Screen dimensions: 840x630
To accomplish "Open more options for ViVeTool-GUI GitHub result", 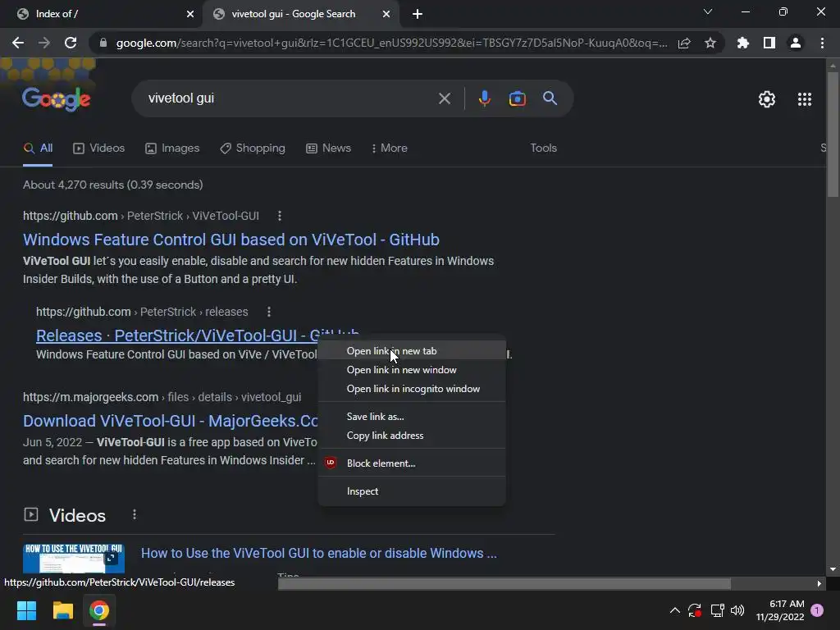I will [x=279, y=216].
